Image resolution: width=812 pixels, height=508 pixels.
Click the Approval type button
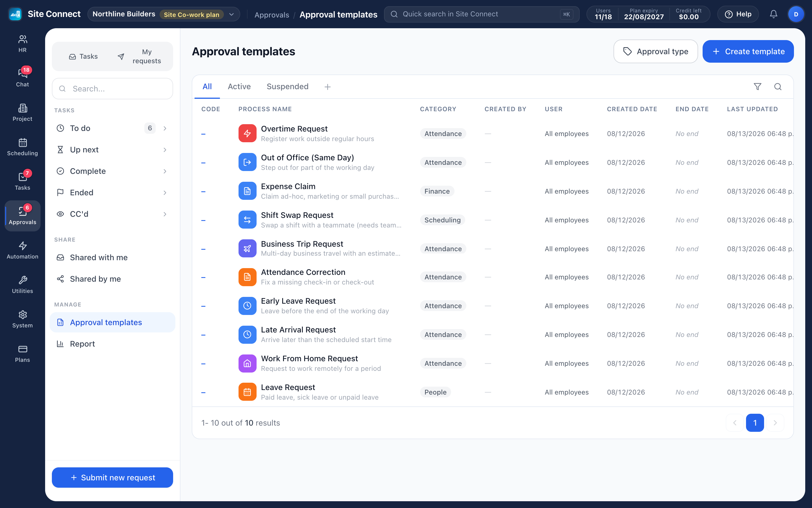coord(655,51)
